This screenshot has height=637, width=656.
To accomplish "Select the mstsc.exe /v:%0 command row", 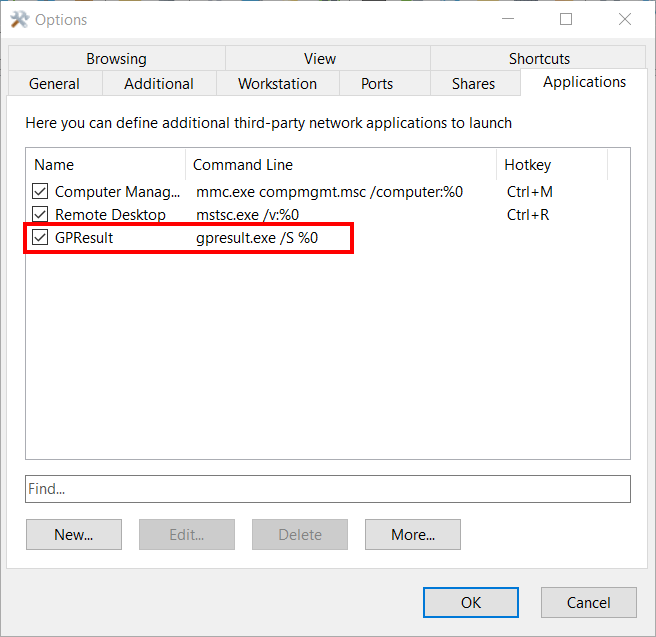I will pyautogui.click(x=248, y=214).
